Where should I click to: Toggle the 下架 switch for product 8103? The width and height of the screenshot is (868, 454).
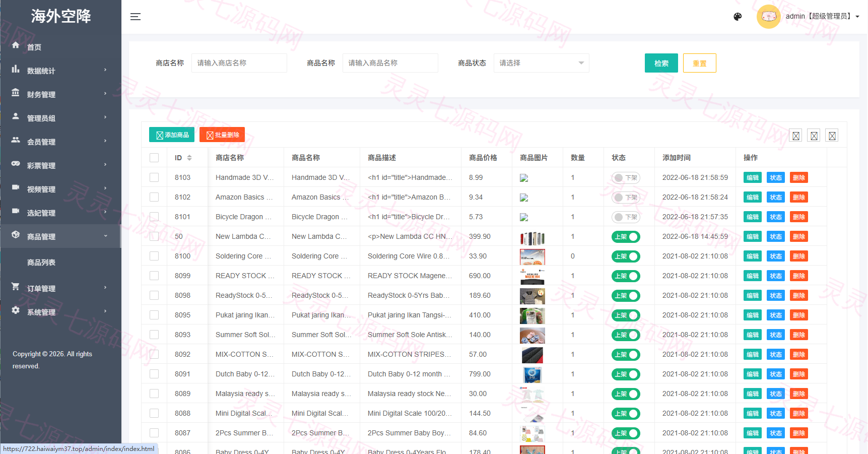[x=626, y=178]
